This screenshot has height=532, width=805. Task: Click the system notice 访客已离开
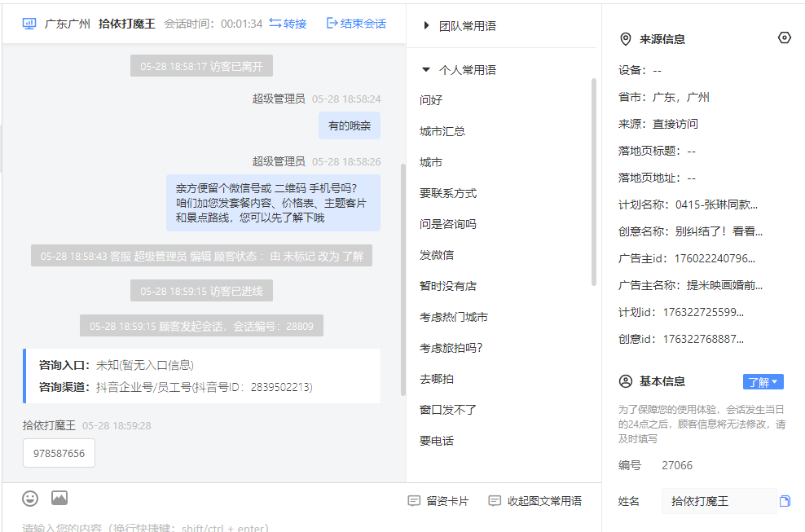[x=201, y=66]
